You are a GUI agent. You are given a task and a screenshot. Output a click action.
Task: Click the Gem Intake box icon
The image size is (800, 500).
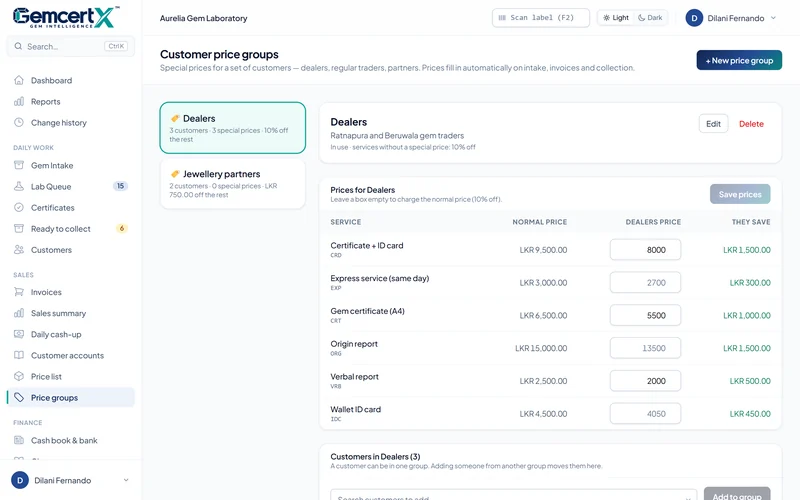19,165
